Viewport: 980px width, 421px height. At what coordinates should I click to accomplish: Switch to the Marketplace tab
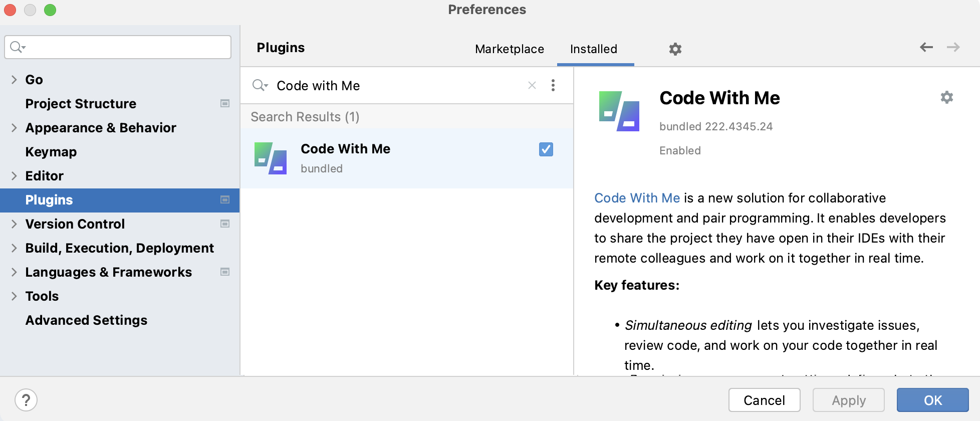510,49
